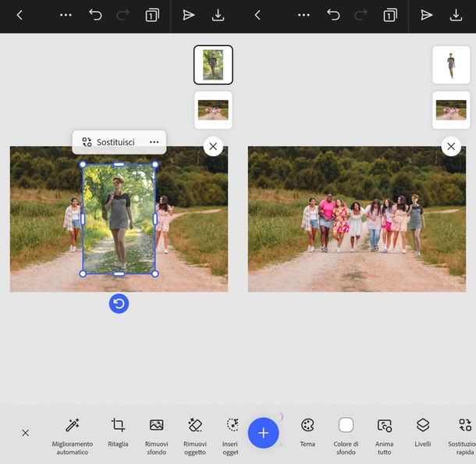The height and width of the screenshot is (464, 476).
Task: Click Sostituisci to replace the selected image
Action: tap(108, 142)
